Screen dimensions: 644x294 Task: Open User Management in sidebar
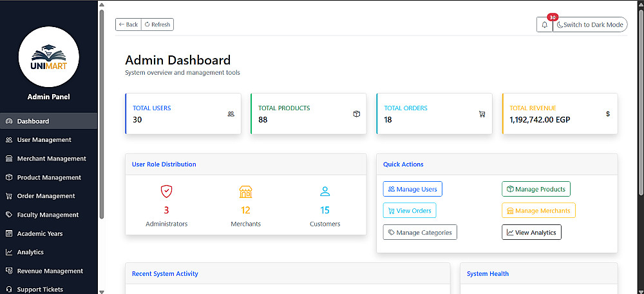(44, 140)
